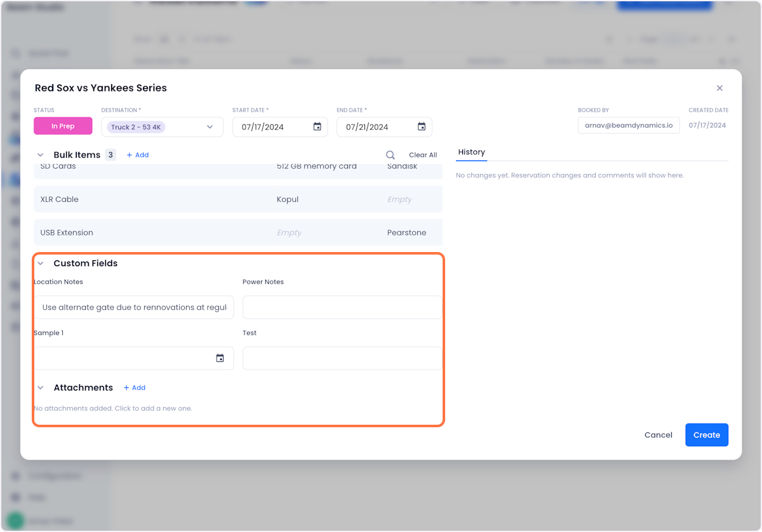Click the In Prep status badge
762x532 pixels.
63,126
